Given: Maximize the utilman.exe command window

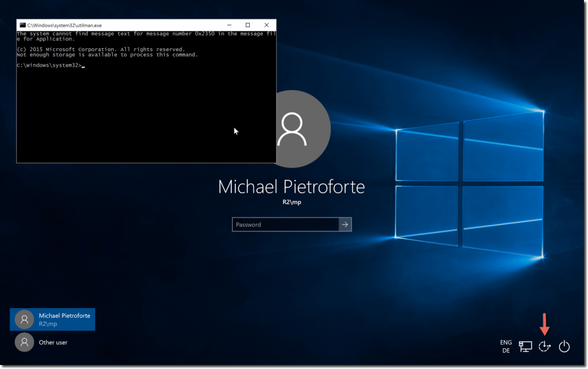Looking at the screenshot, I should coord(247,25).
